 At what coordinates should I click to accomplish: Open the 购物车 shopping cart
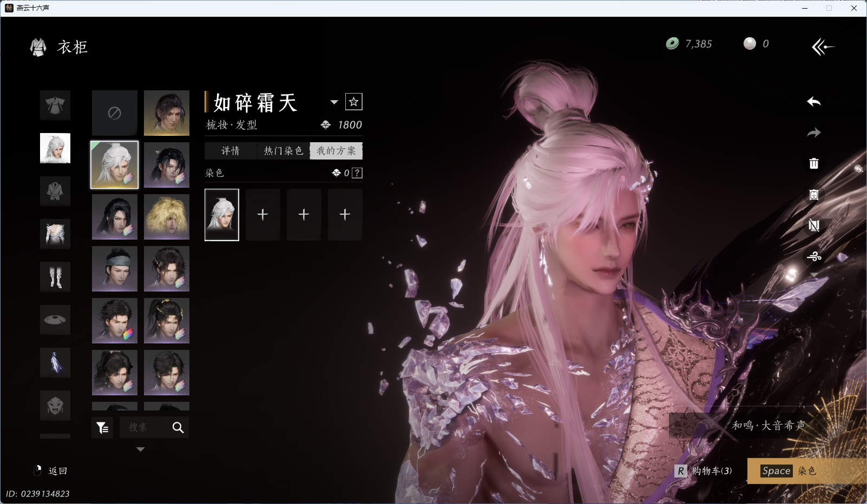705,471
